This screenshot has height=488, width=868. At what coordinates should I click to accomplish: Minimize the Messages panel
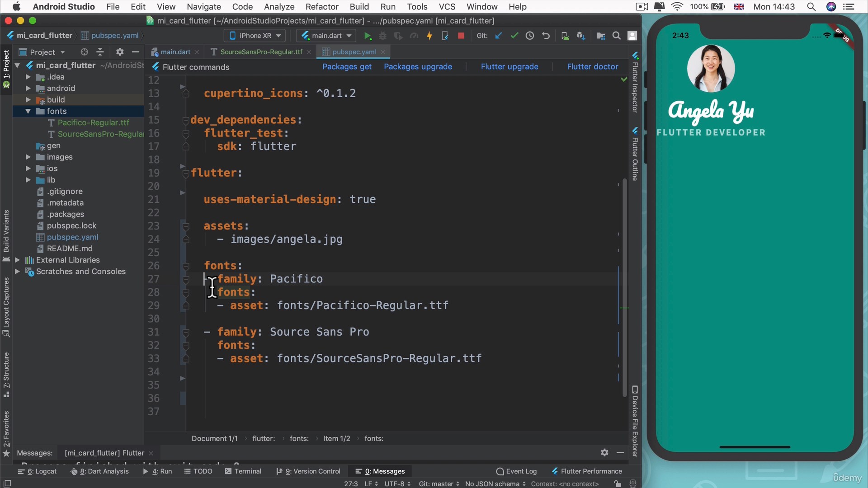pos(620,452)
